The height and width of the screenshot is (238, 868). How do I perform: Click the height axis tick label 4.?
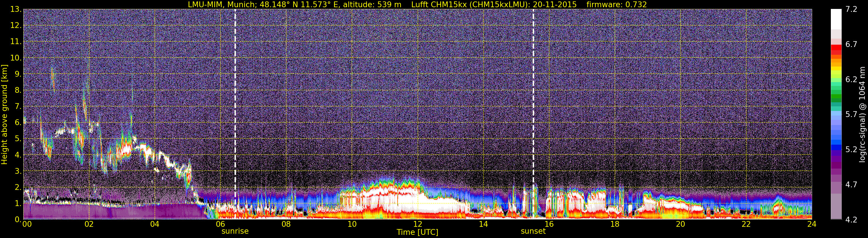coord(18,155)
